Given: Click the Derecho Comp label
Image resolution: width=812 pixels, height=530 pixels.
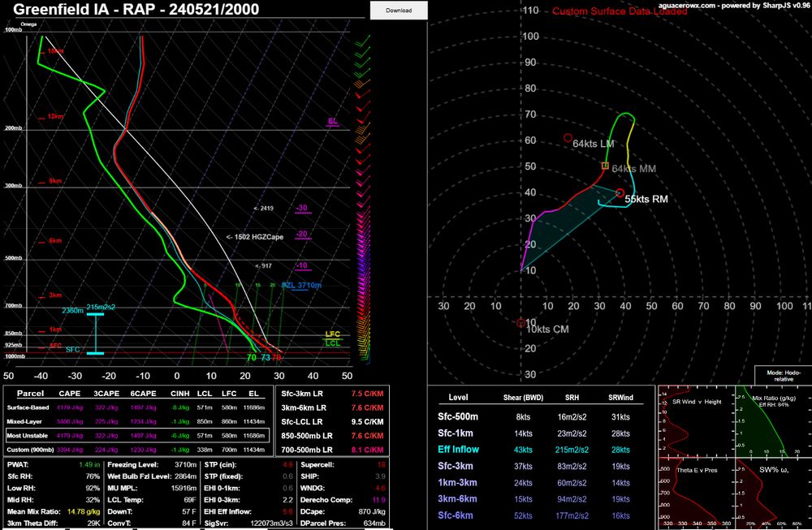Looking at the screenshot, I should (x=326, y=500).
